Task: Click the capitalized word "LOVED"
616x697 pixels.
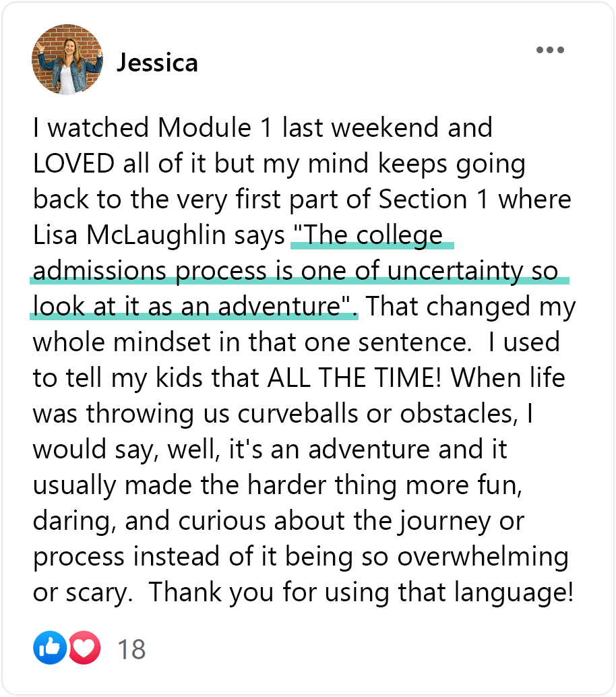Action: (73, 163)
